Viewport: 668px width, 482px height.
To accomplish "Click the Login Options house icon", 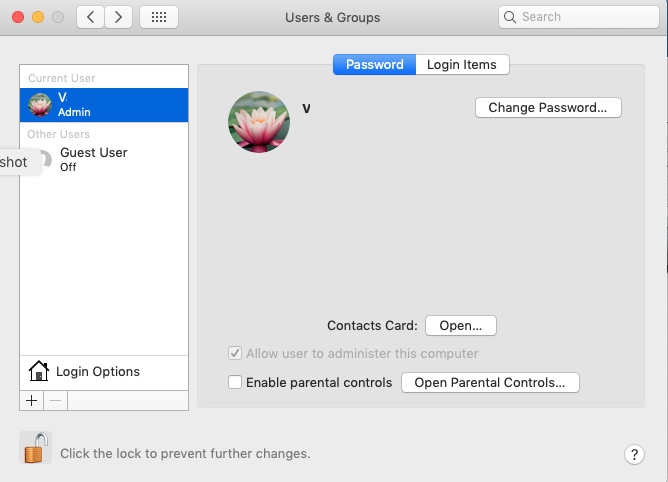I will [39, 371].
